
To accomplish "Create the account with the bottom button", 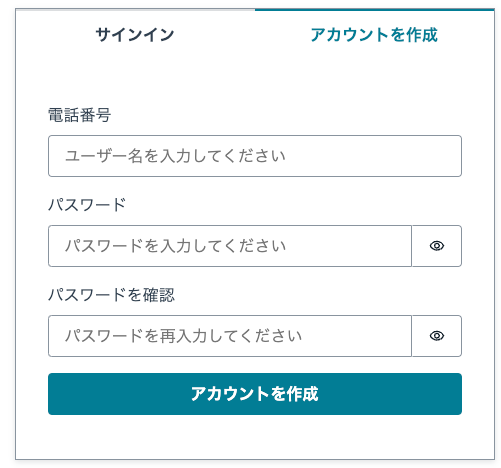I will click(255, 394).
